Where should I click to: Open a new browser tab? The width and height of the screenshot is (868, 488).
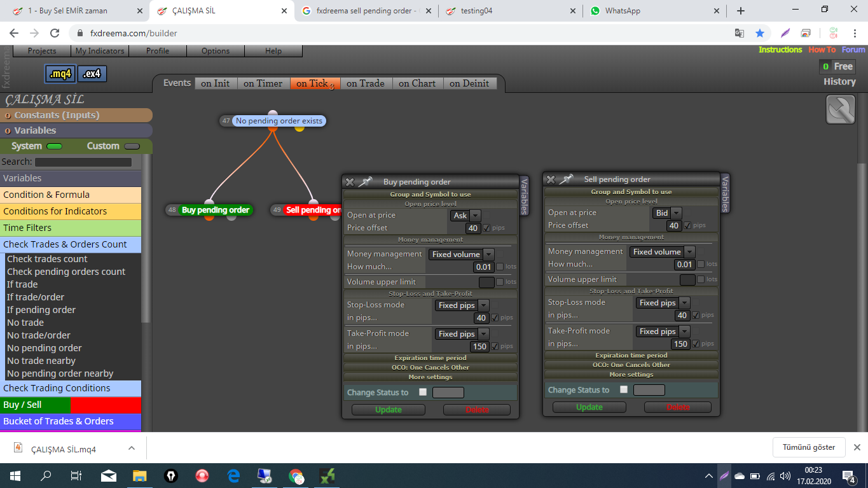pos(740,11)
